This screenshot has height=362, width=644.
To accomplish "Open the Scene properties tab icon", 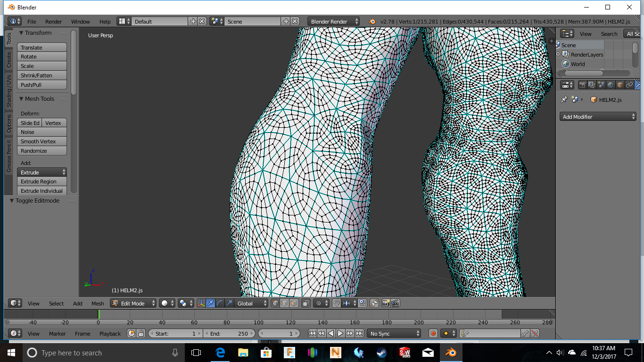I will [x=601, y=85].
